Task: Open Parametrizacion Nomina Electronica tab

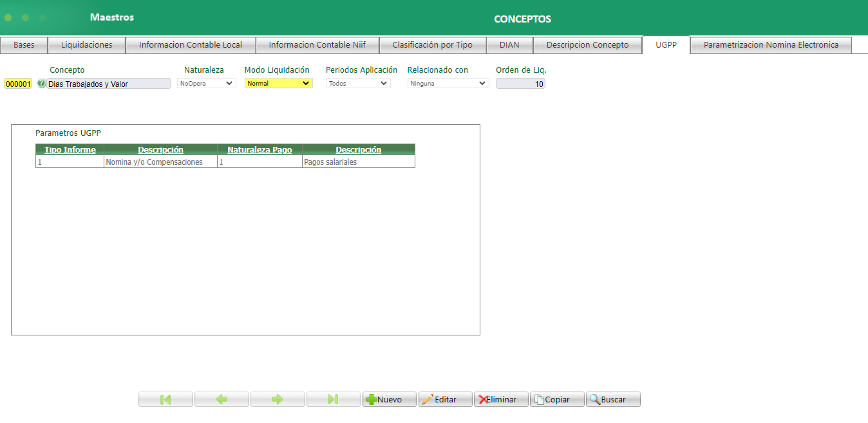Action: [771, 45]
